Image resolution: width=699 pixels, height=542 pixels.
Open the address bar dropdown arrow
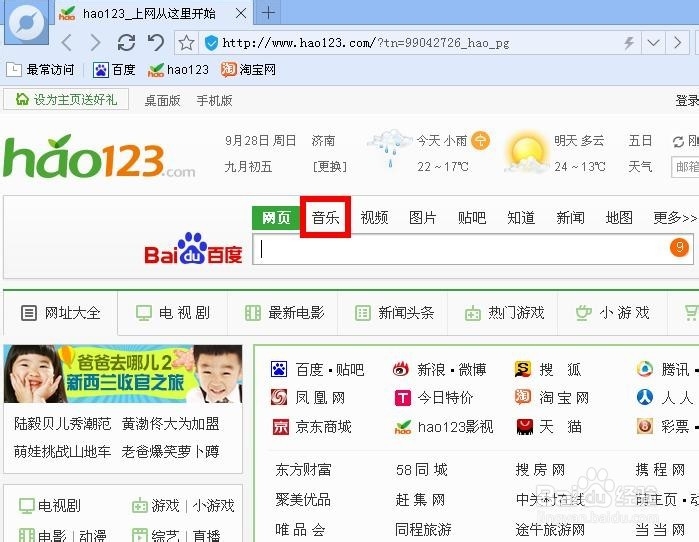(654, 43)
